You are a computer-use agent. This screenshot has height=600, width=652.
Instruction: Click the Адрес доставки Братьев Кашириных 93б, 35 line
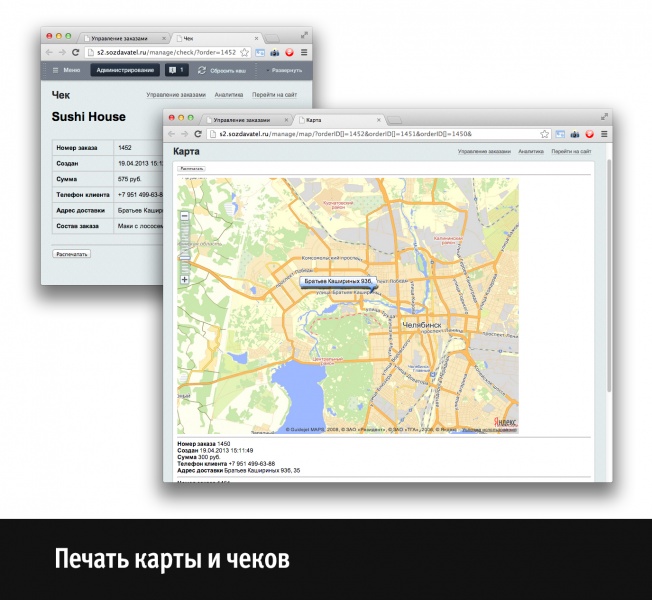click(239, 471)
